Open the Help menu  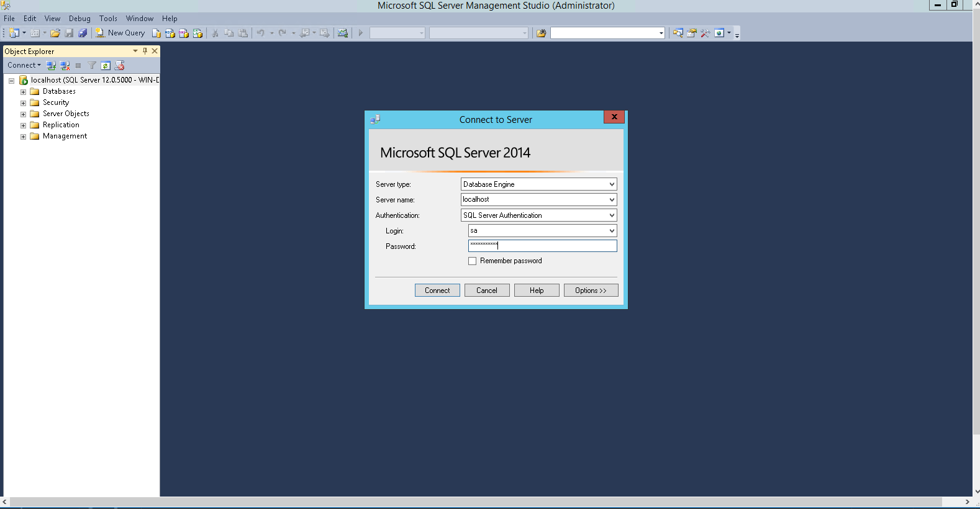pyautogui.click(x=170, y=19)
